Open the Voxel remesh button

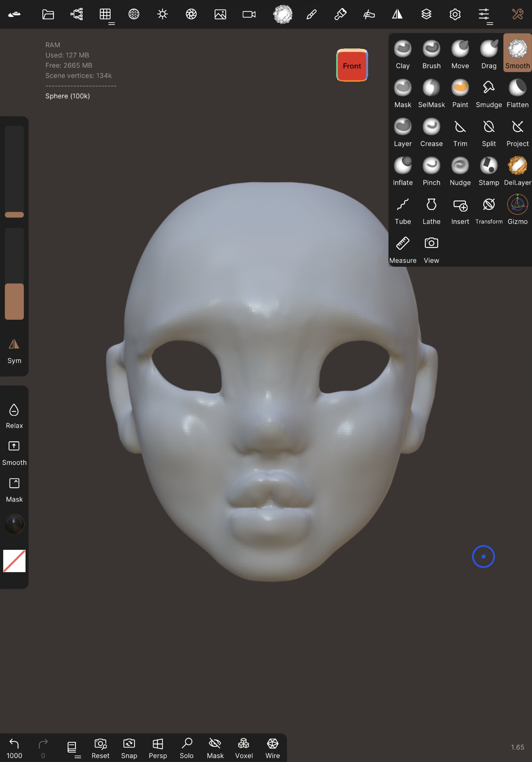244,748
